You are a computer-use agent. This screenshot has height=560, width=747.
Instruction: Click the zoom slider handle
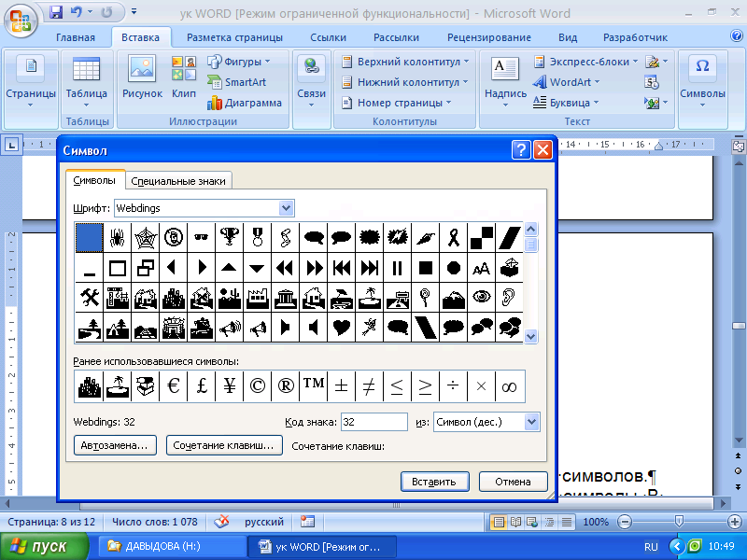click(680, 522)
